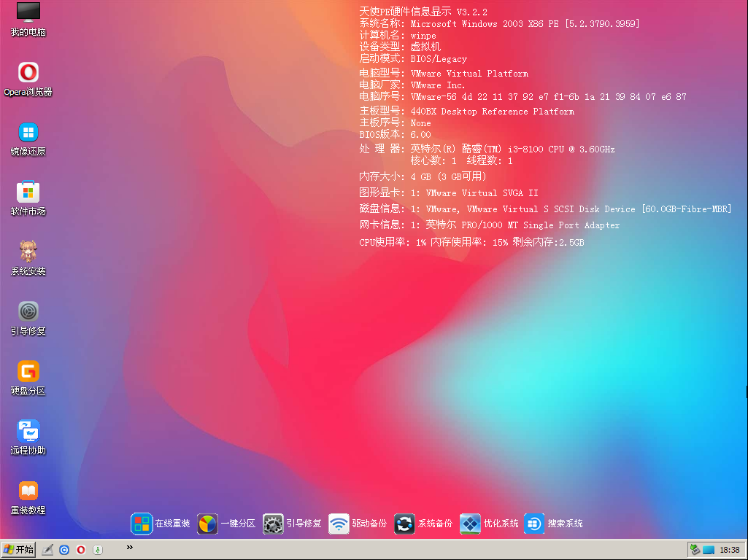Open Opera from the quick launch bar
This screenshot has height=560, width=748.
click(x=80, y=549)
